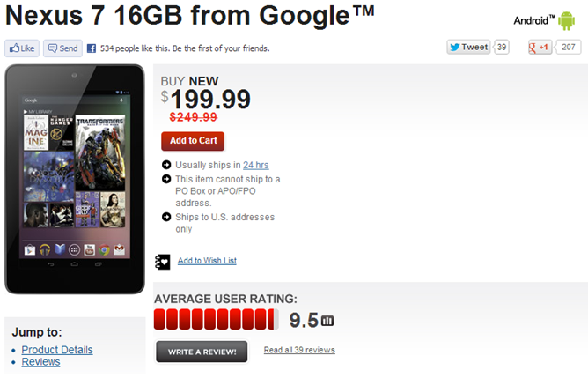
Task: Click the arrow bullet beside shipping time
Action: point(166,165)
